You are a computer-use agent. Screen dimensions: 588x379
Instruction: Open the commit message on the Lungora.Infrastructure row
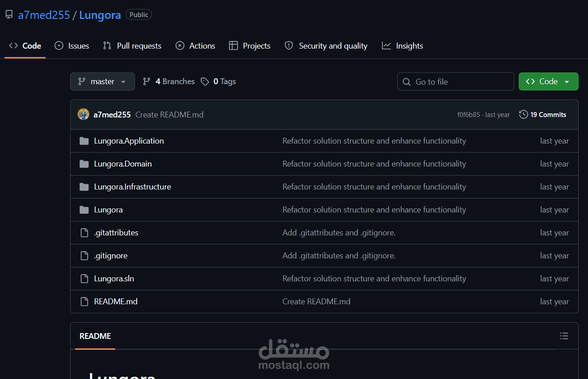pyautogui.click(x=374, y=187)
